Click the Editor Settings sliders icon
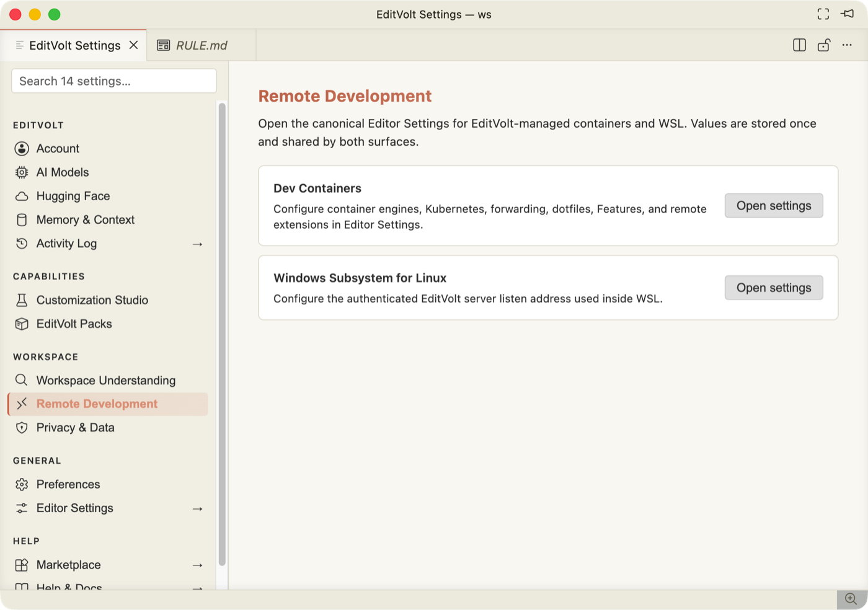Screen dimensions: 868x610 coord(22,508)
